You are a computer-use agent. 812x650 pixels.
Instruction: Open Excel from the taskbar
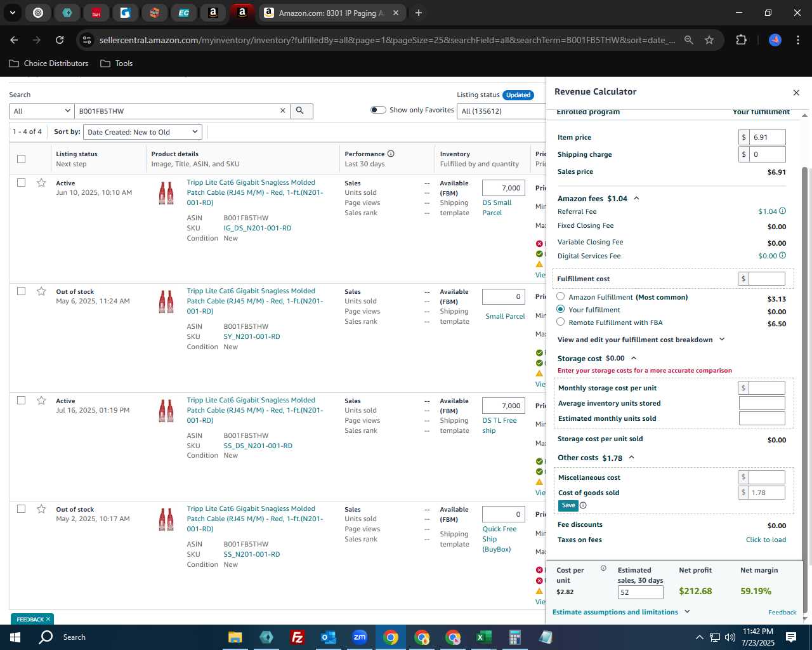click(x=483, y=637)
